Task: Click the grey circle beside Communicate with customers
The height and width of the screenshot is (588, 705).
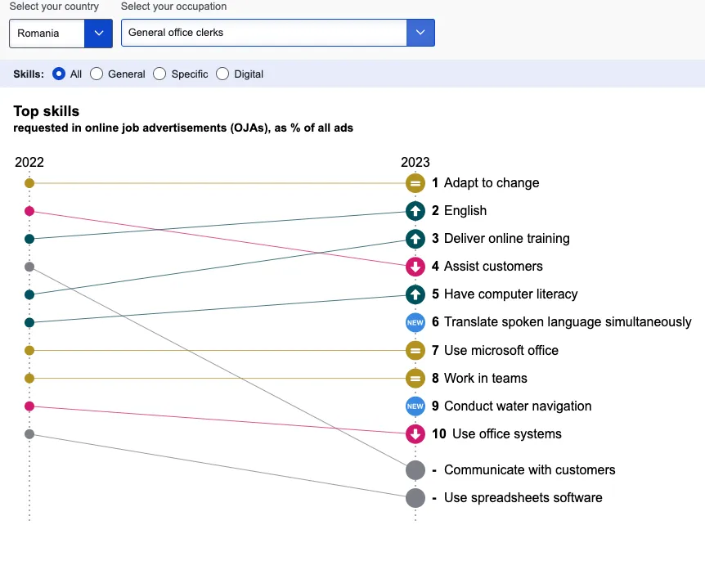Action: point(415,470)
